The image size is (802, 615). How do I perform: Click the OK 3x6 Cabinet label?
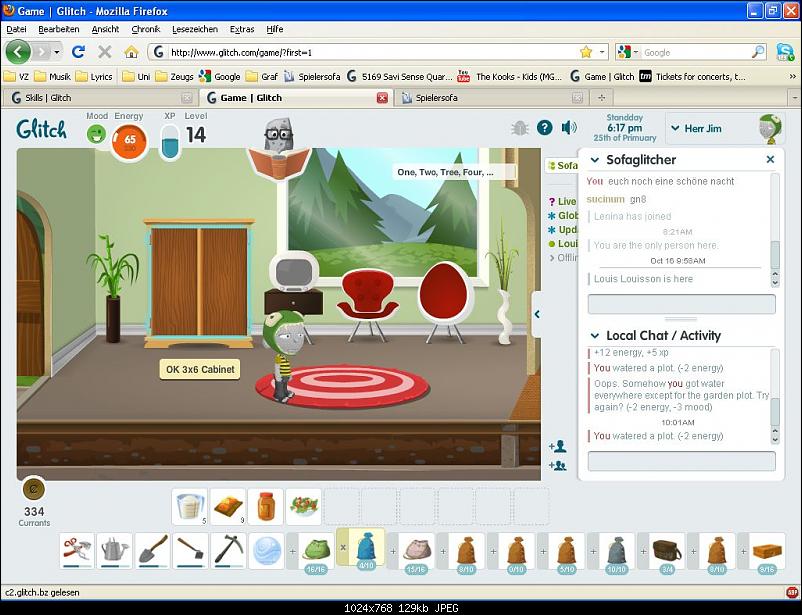point(200,370)
